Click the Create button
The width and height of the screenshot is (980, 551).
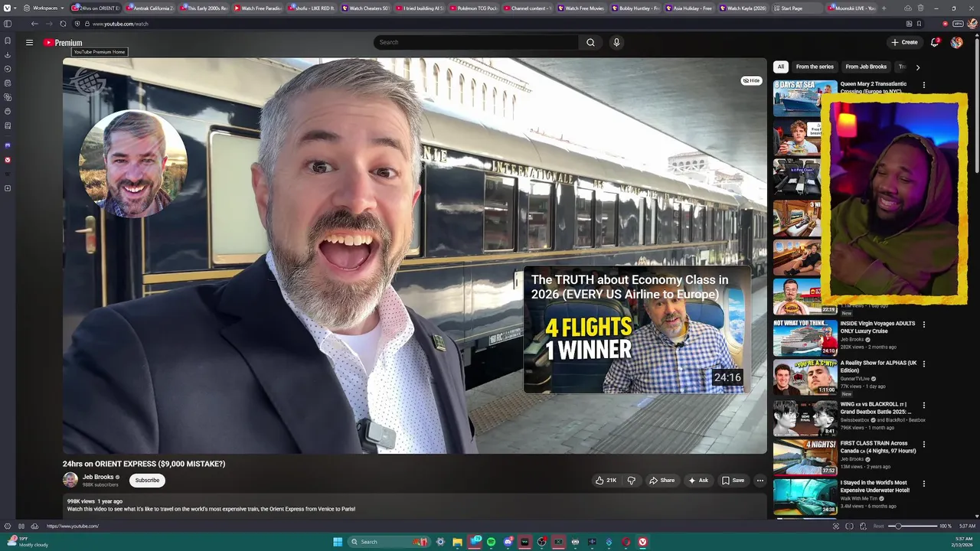coord(904,42)
